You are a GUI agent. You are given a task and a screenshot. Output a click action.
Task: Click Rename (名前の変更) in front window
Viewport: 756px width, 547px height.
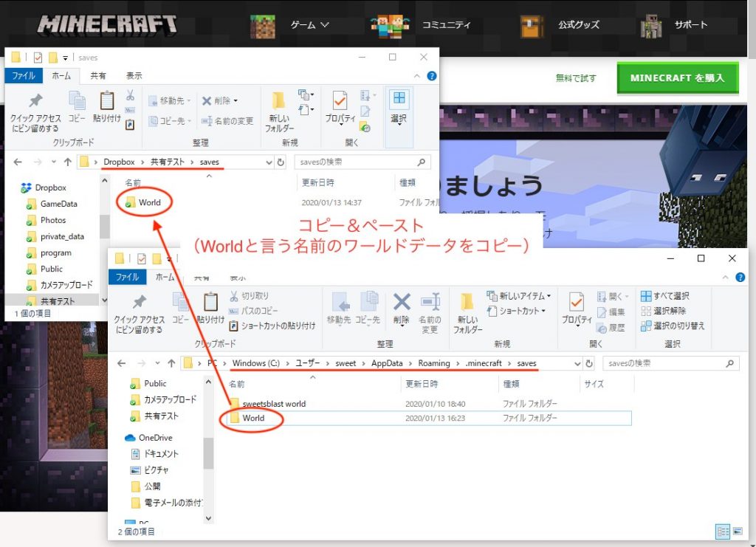point(430,314)
